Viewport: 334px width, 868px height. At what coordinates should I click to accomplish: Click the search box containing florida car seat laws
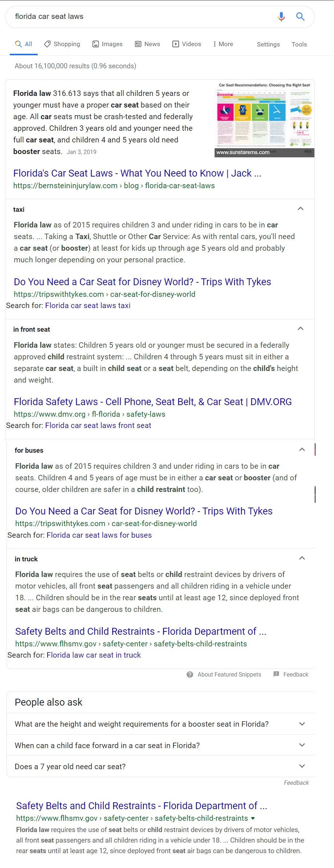(x=142, y=16)
